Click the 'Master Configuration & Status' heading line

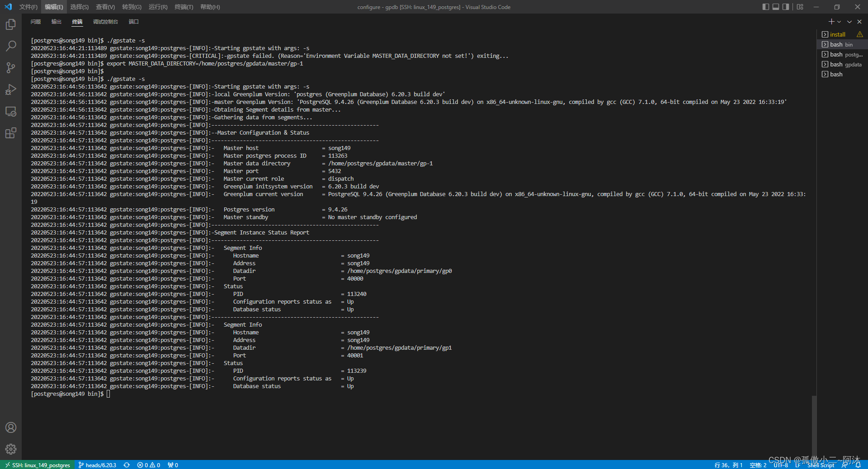tap(263, 133)
